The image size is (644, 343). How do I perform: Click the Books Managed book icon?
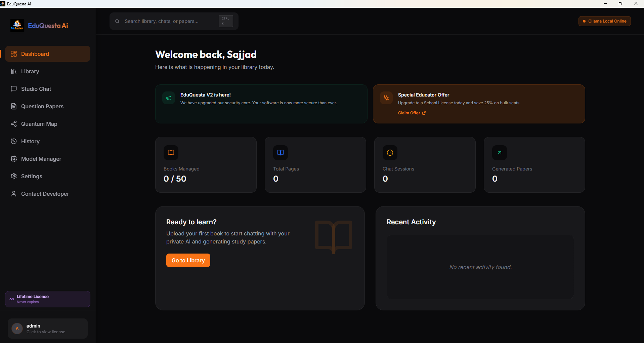tap(171, 152)
